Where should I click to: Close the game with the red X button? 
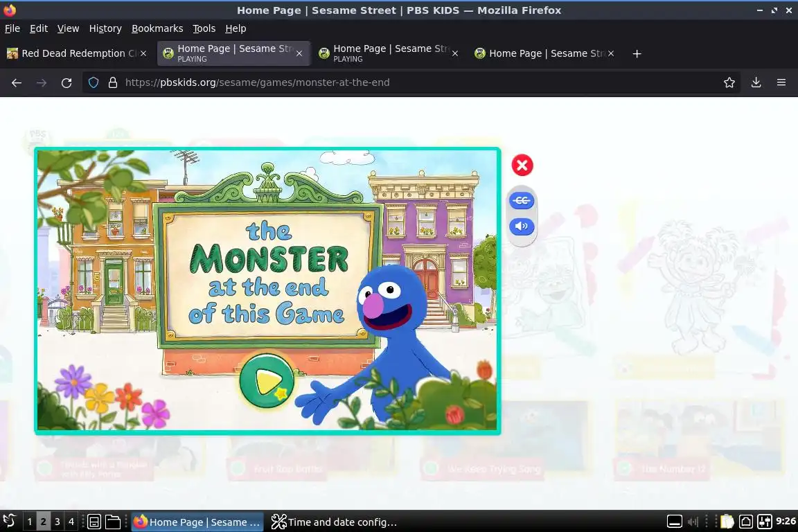click(x=522, y=165)
